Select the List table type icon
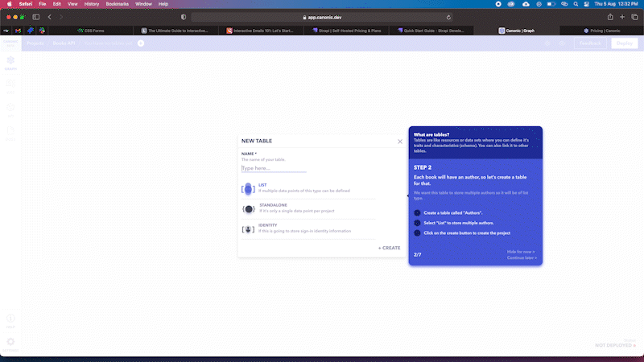The width and height of the screenshot is (644, 362). [248, 189]
